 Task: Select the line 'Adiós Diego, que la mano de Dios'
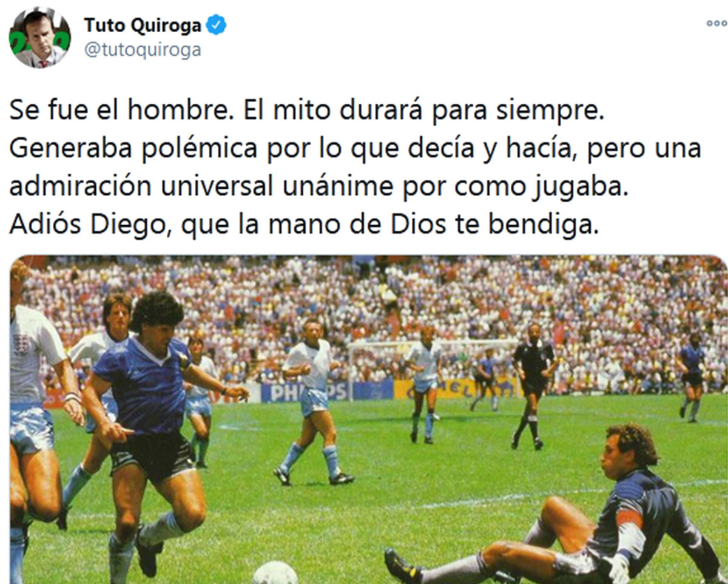point(304,225)
